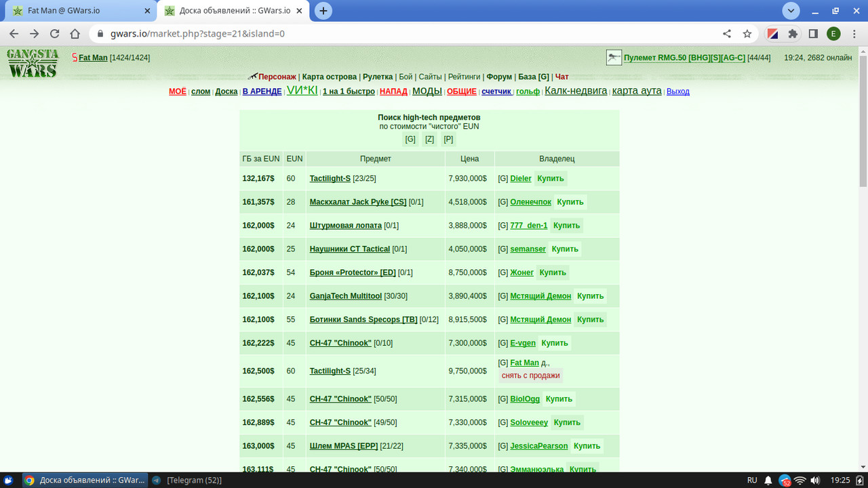Open the volume control in tray
The width and height of the screenshot is (868, 488).
coord(815,480)
